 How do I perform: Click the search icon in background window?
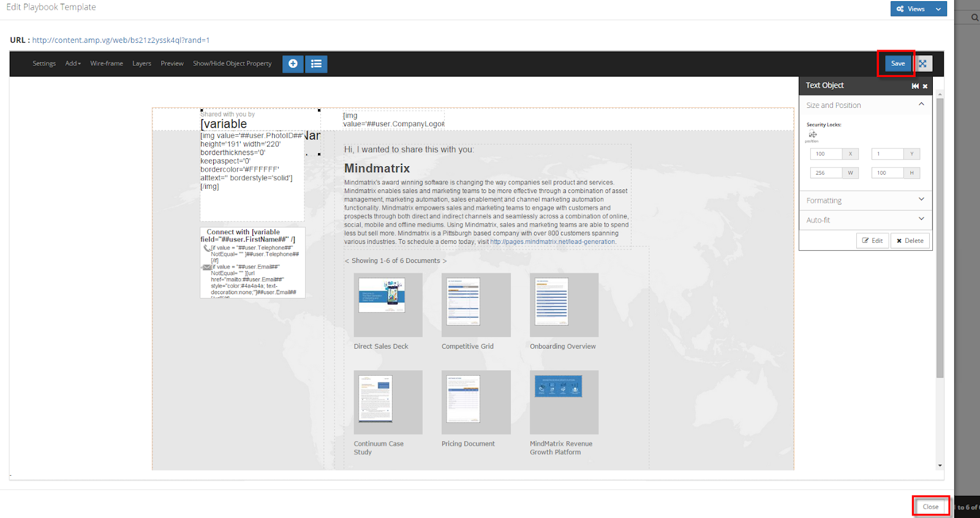pos(974,18)
